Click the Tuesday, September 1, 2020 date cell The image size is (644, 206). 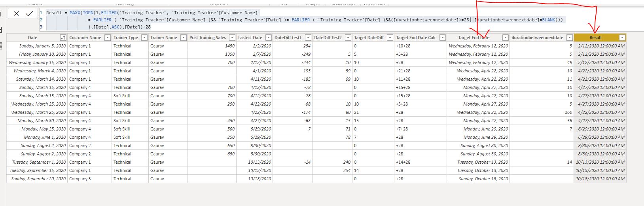point(37,162)
